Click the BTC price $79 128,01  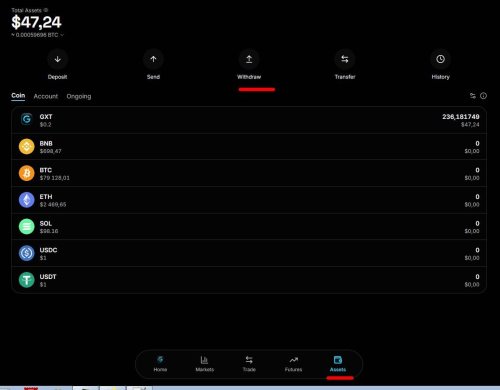pos(55,178)
